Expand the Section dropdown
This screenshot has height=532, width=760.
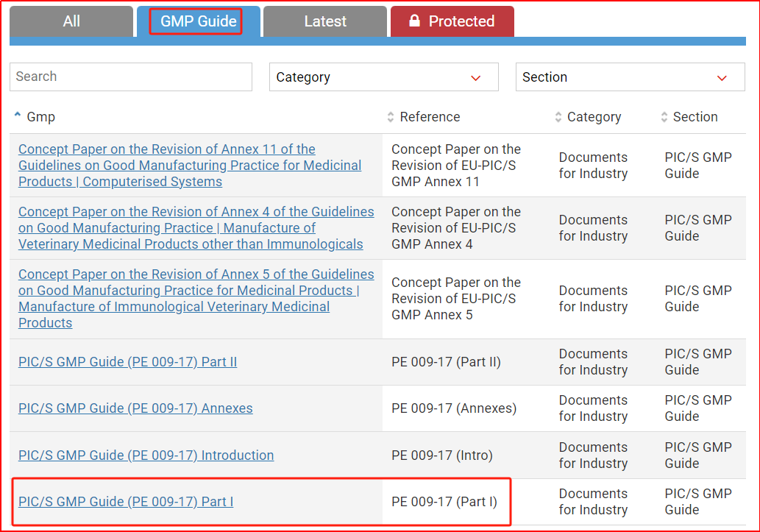(630, 77)
